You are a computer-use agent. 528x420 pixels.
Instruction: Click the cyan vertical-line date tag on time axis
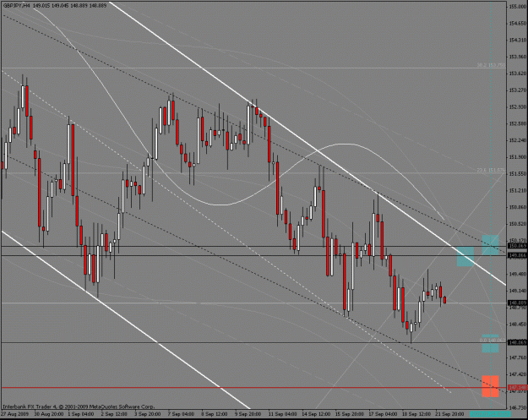pos(490,413)
